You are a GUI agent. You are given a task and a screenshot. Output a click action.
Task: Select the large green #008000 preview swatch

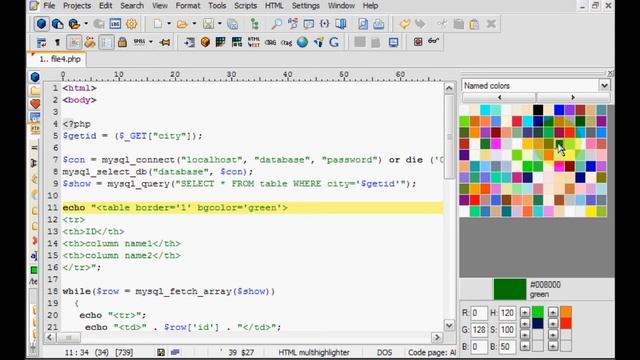tap(510, 289)
